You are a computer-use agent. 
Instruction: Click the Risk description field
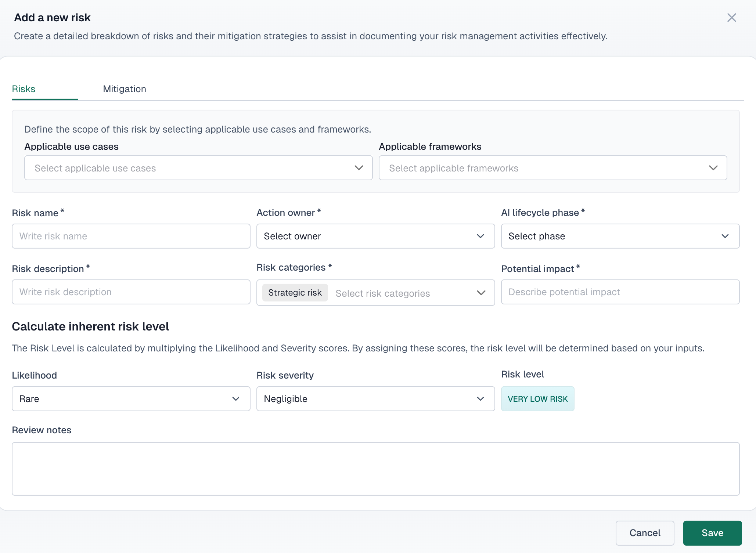pos(131,292)
